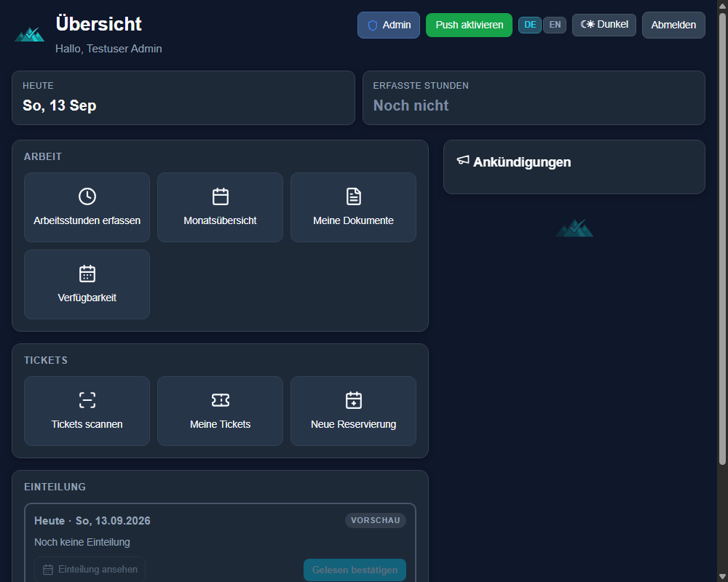Open Arbeitsstunden erfassen tile
This screenshot has width=728, height=582.
87,207
